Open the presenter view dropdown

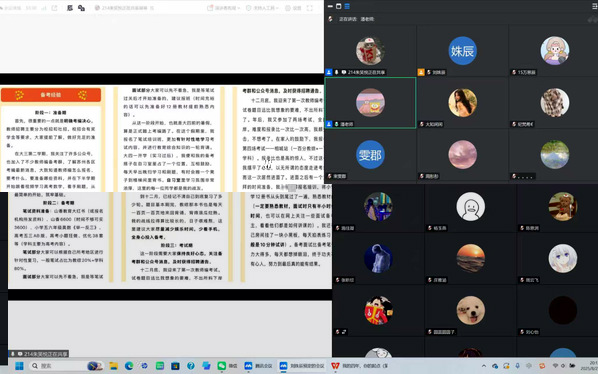(x=223, y=8)
